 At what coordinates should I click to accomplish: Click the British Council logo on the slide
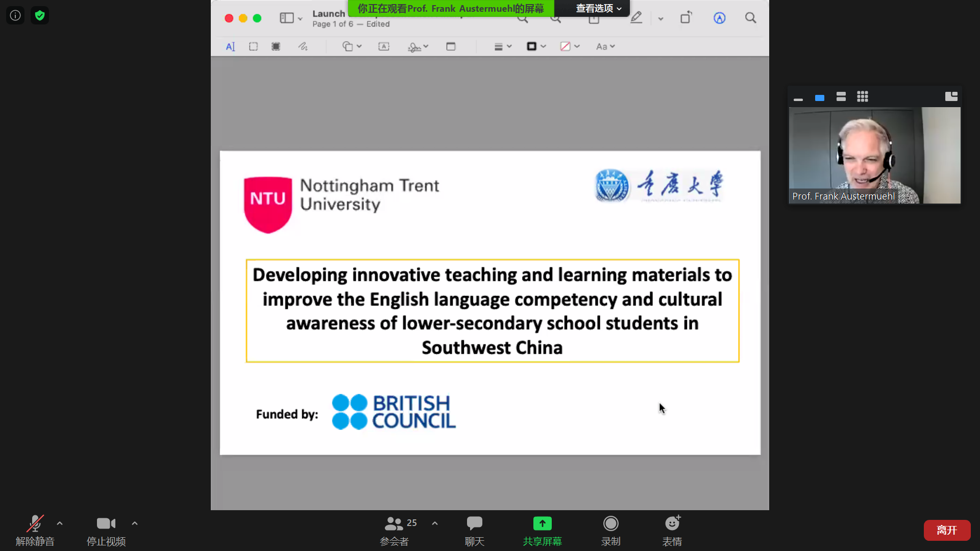coord(394,412)
